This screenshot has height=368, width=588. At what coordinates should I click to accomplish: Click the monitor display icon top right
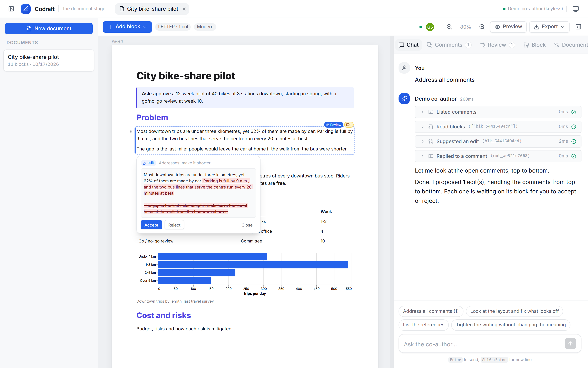tap(576, 9)
